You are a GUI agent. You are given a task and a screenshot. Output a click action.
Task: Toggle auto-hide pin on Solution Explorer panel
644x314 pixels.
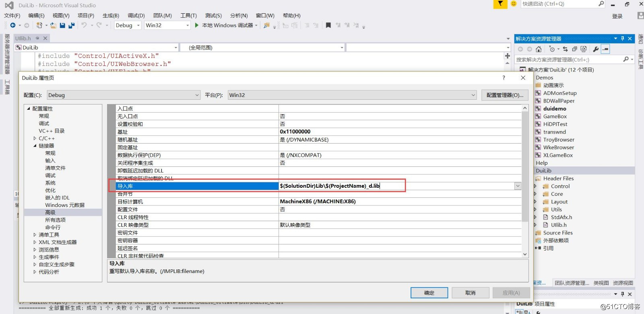[x=622, y=39]
